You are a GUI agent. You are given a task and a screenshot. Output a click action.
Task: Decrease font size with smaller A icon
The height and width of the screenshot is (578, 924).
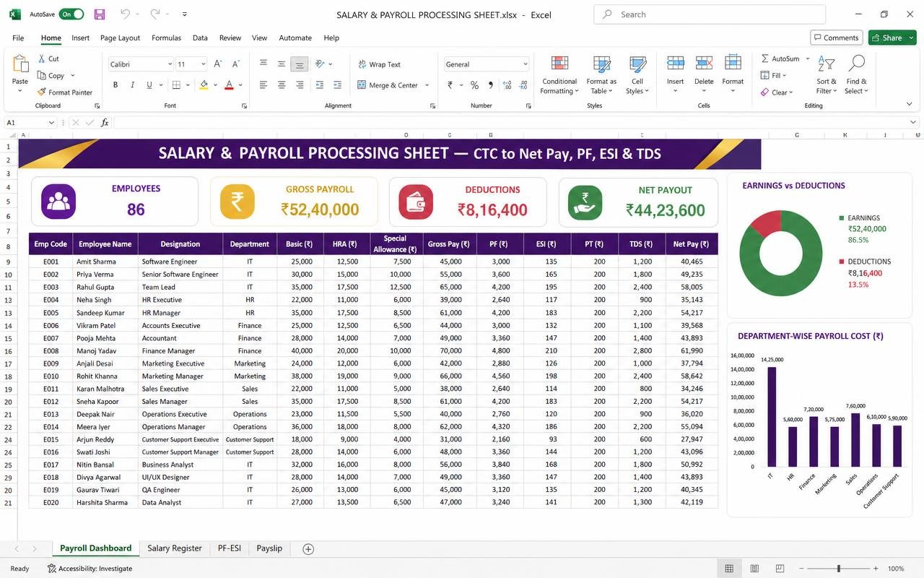click(x=236, y=64)
